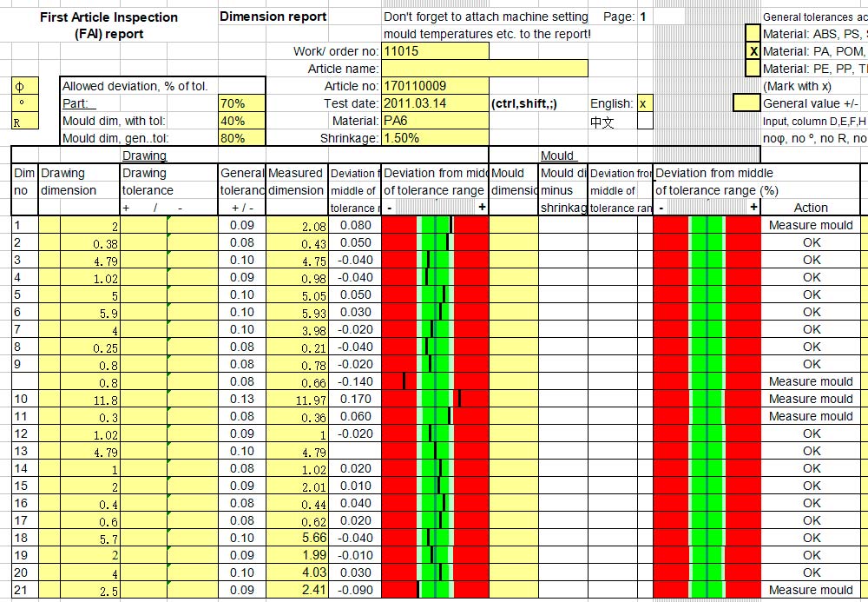This screenshot has height=602, width=868.
Task: Select deviation value 0.080 in row 1
Action: (355, 225)
